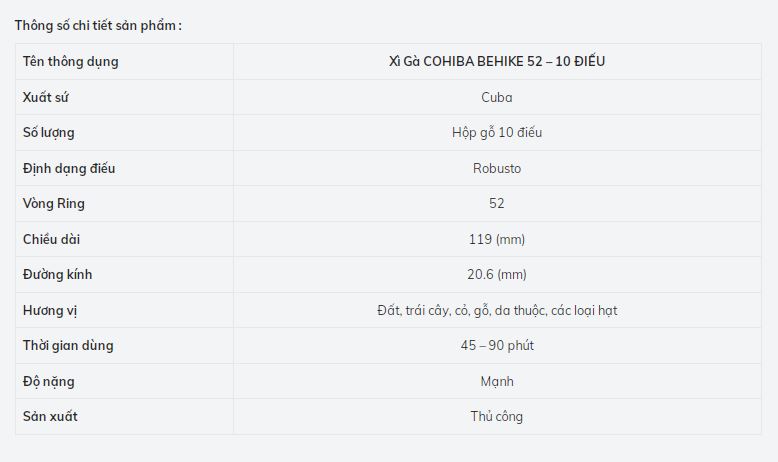This screenshot has height=462, width=778.
Task: Click the 'Mạnh' strength value
Action: [497, 381]
